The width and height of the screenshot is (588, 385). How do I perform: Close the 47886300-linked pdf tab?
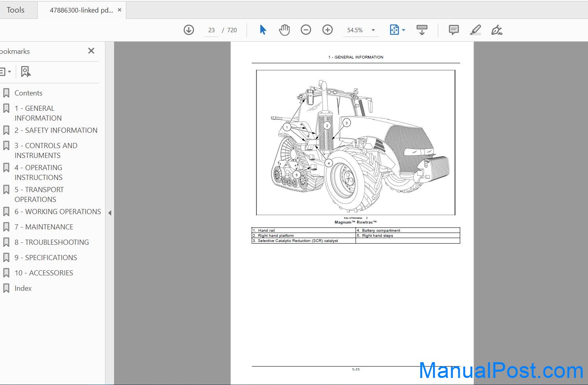click(120, 10)
